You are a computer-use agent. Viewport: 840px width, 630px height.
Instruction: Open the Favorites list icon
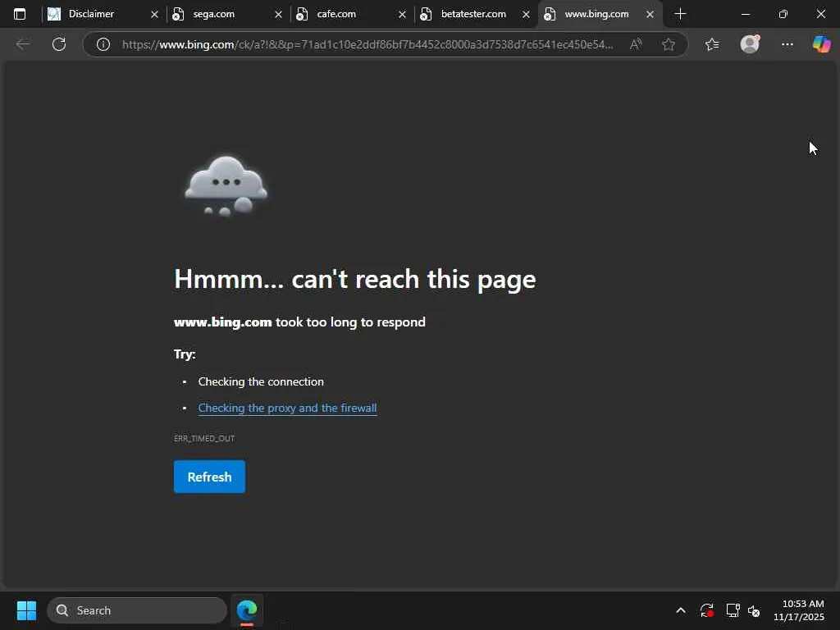point(712,44)
